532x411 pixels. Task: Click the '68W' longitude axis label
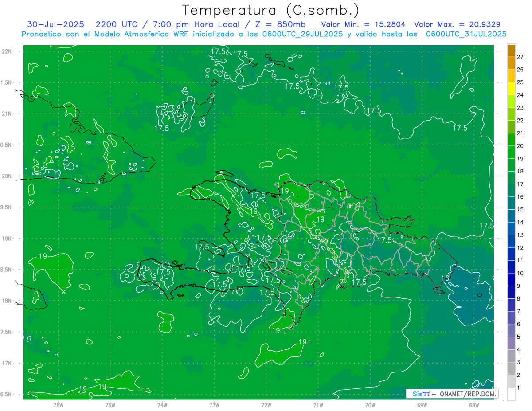[x=474, y=405]
